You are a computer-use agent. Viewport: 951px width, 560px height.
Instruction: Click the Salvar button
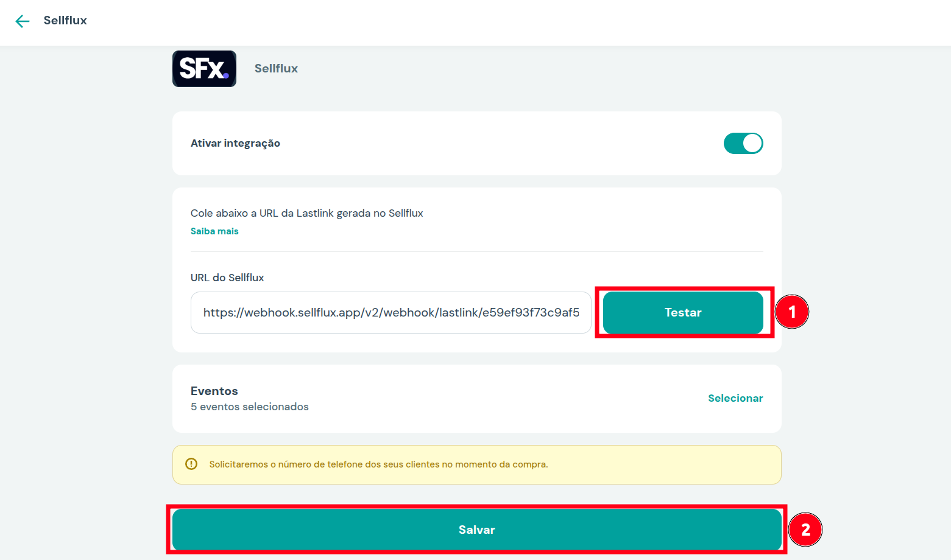[x=477, y=530]
